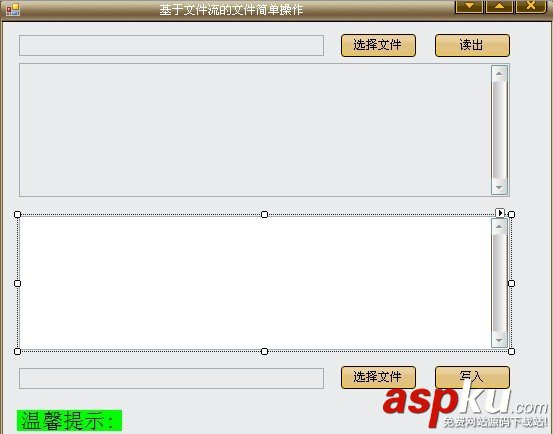
Task: Click top-left resize handle of selected box
Action: 17,214
